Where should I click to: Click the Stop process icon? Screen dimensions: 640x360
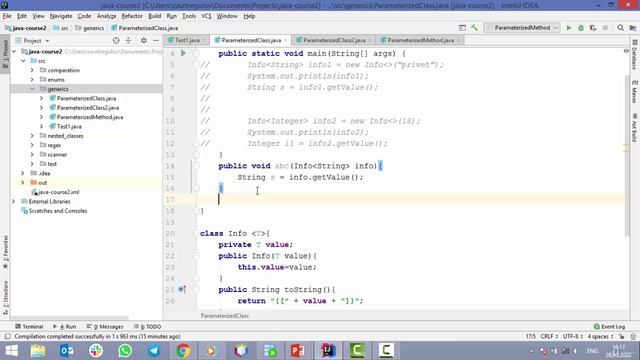click(605, 28)
